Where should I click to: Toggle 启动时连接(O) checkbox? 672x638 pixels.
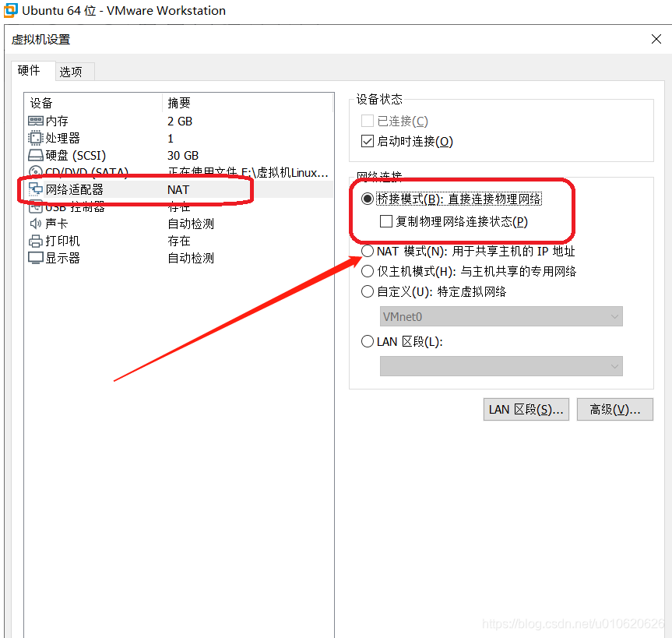coord(368,141)
